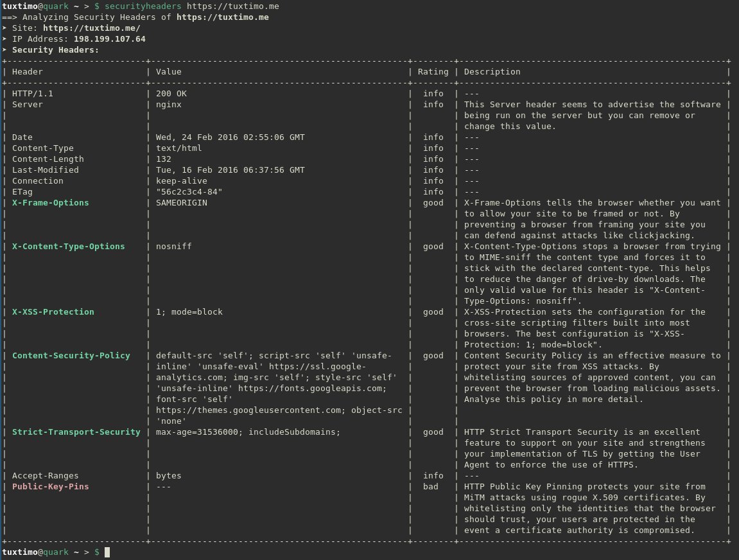Click the 'securityheaders' command in the first prompt
Screen dimensions: 739x560
pos(143,6)
